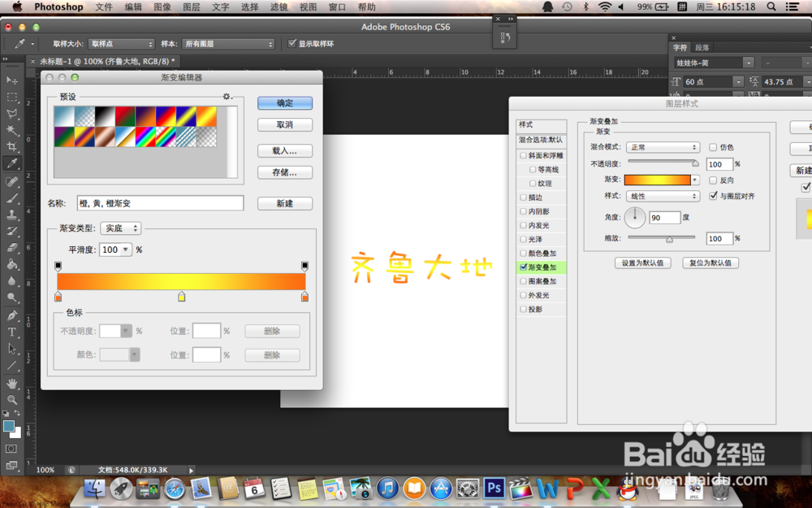Enable the 反向 checkbox
The width and height of the screenshot is (812, 508).
pos(713,180)
